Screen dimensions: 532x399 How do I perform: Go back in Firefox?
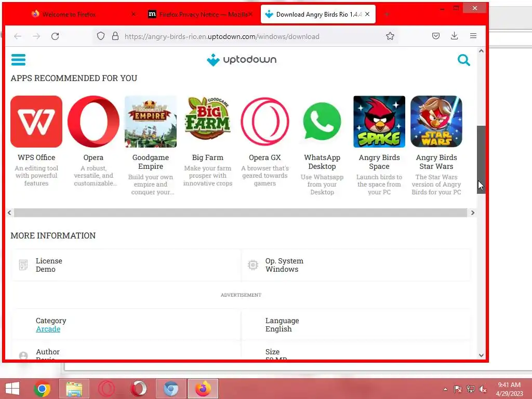tap(18, 36)
